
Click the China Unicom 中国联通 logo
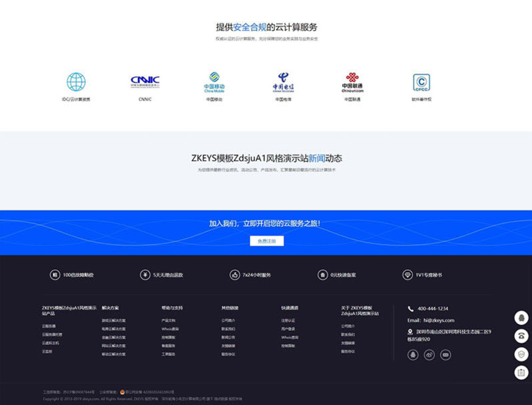coord(352,82)
